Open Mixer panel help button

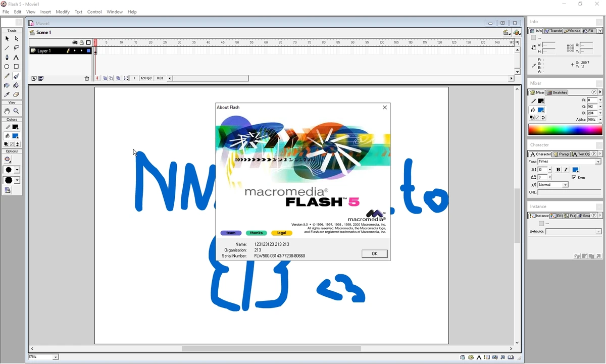point(594,92)
